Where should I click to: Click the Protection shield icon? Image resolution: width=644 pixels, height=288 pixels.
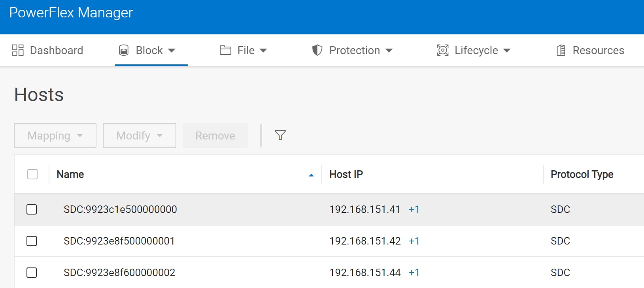coord(317,50)
